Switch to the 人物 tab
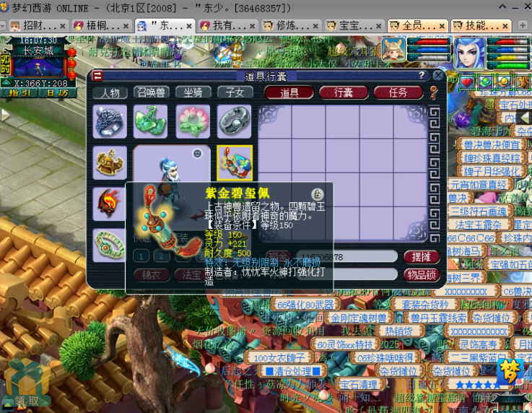Image resolution: width=532 pixels, height=413 pixels. pyautogui.click(x=110, y=92)
